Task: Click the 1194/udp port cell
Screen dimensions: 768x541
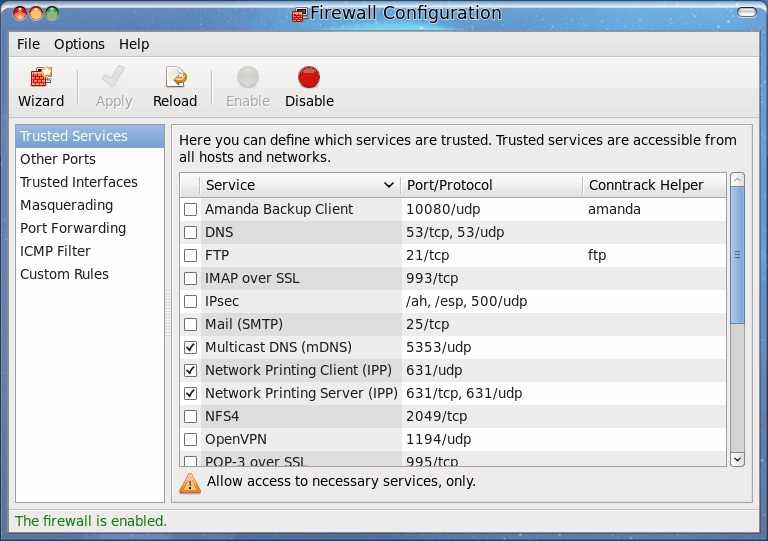Action: [x=492, y=440]
